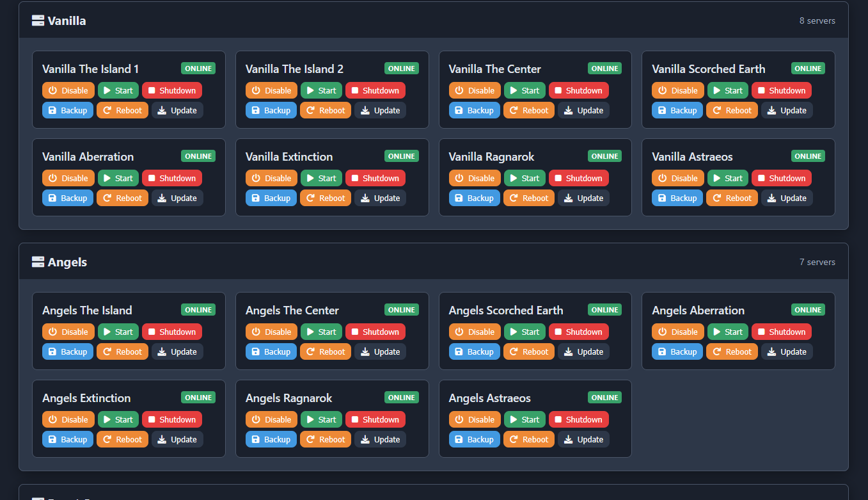
Task: Disable the Vanilla The Island 1 server
Action: (68, 90)
